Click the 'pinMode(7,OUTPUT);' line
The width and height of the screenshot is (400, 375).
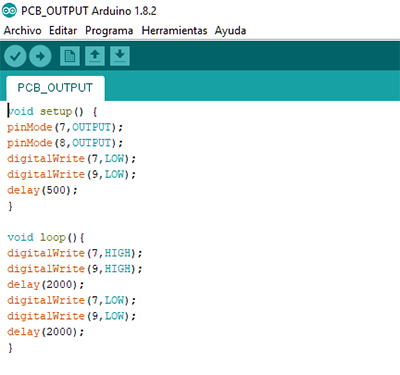[x=65, y=127]
